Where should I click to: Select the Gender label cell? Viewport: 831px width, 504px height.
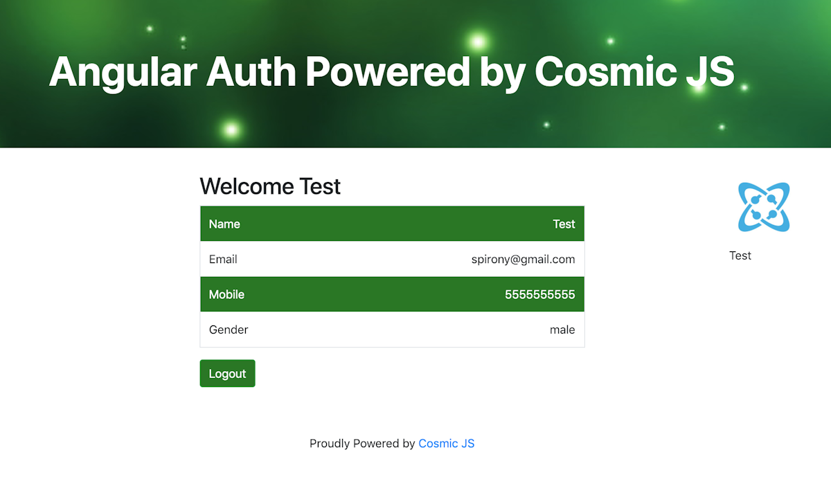click(x=229, y=330)
